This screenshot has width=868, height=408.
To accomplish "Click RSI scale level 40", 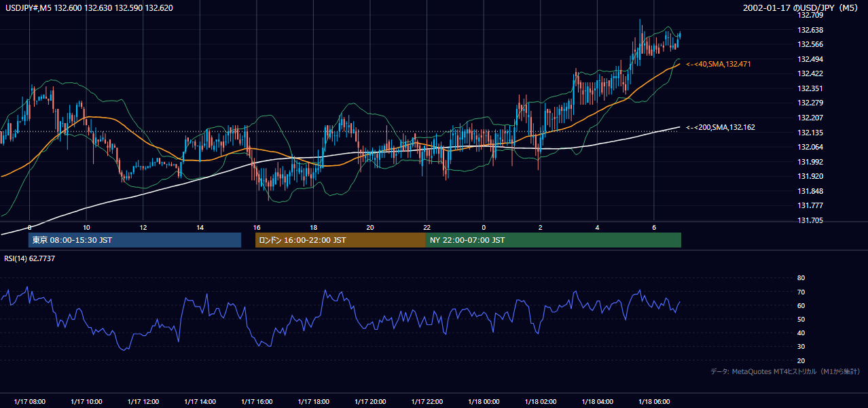I will point(801,333).
